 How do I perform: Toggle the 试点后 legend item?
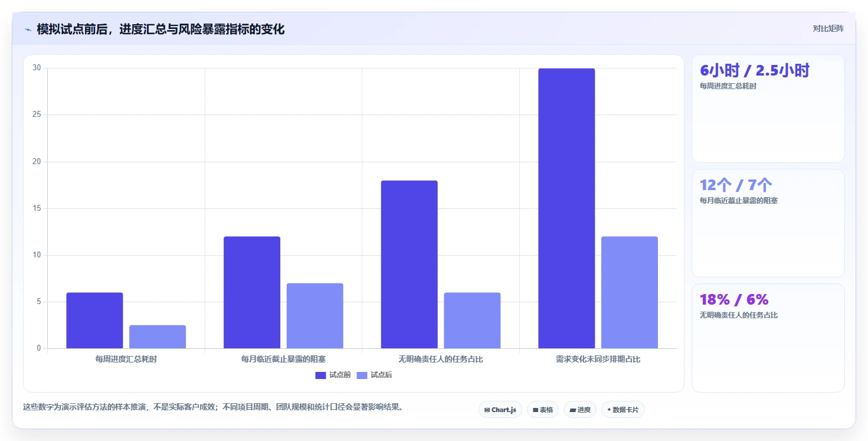(x=374, y=375)
